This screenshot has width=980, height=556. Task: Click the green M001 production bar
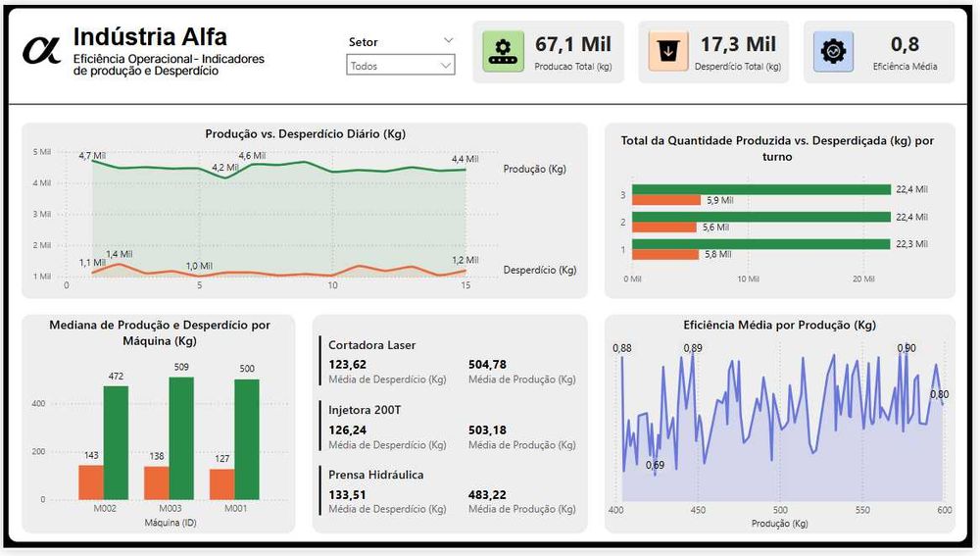point(247,439)
